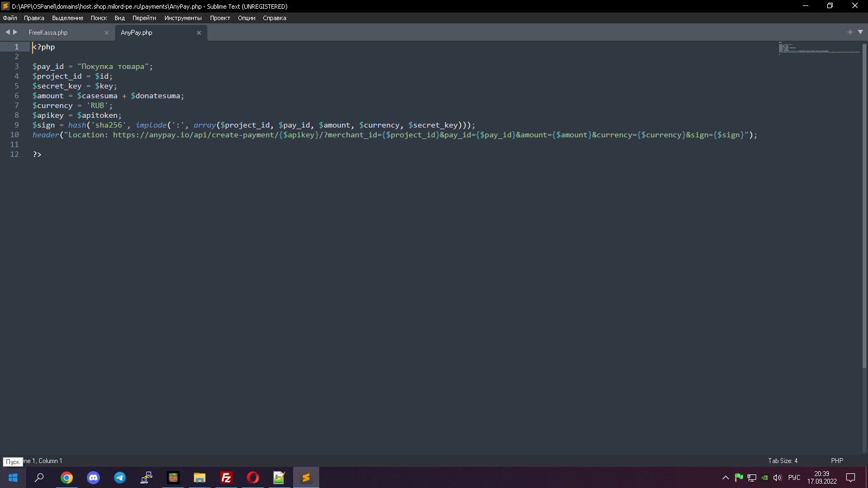Show hidden system tray icons
Screen dimensions: 868x488
[x=725, y=478]
